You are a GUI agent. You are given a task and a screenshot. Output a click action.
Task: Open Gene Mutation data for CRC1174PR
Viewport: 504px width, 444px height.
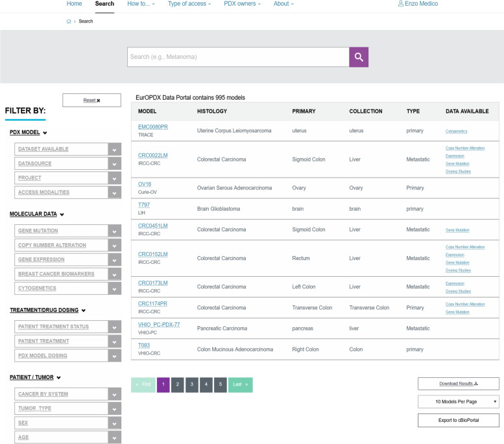click(x=457, y=312)
